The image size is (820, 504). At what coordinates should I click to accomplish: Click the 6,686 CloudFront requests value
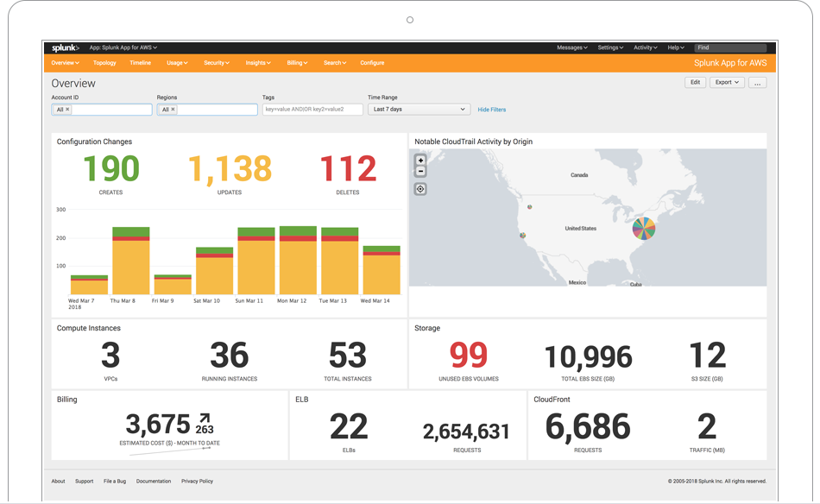pos(588,426)
